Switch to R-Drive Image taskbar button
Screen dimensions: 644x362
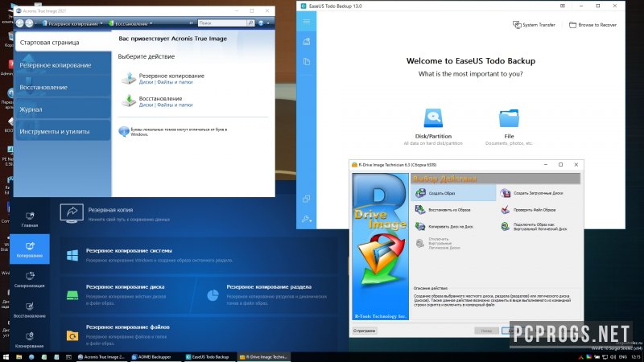click(264, 357)
